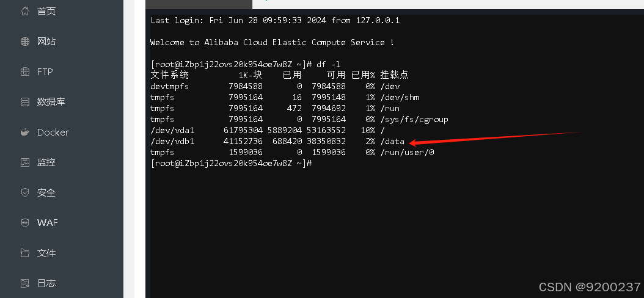
Task: Click the database icon beside 数据库
Action: [25, 102]
